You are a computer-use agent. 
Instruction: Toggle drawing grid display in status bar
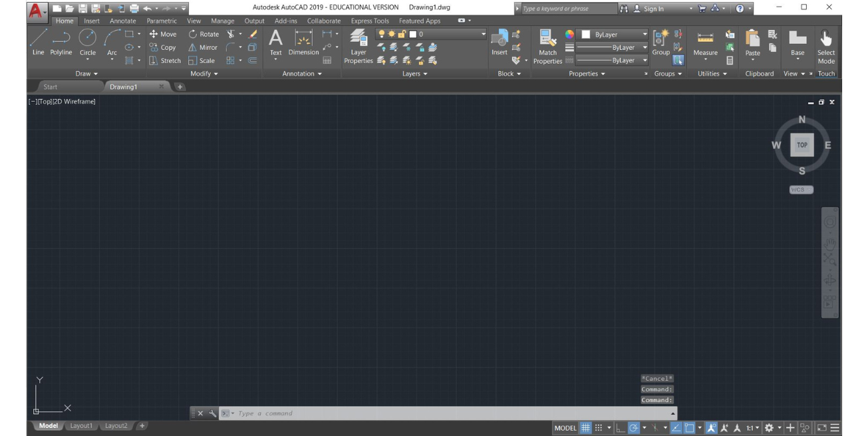click(x=586, y=428)
